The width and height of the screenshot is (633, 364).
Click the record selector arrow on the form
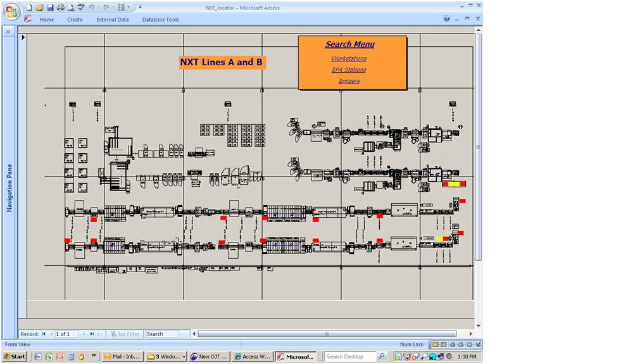pyautogui.click(x=23, y=37)
